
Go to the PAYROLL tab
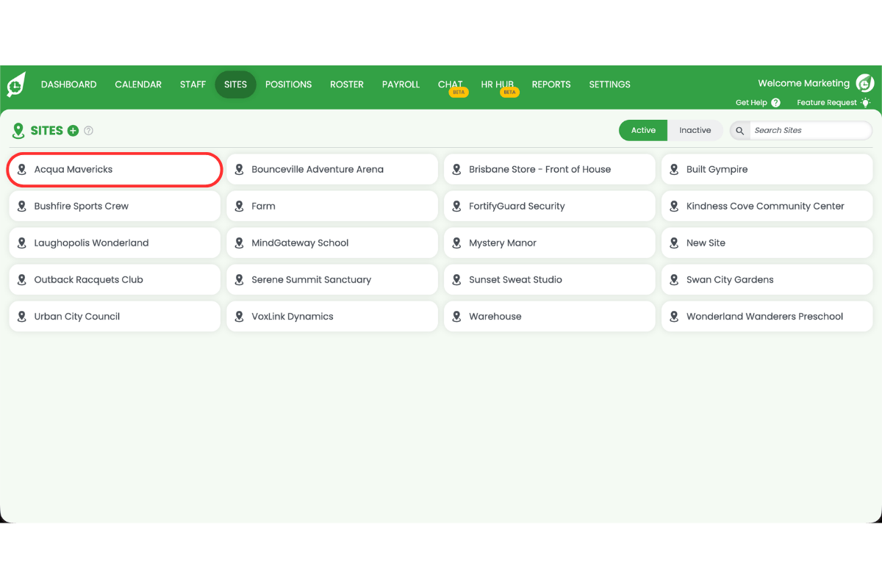[401, 84]
